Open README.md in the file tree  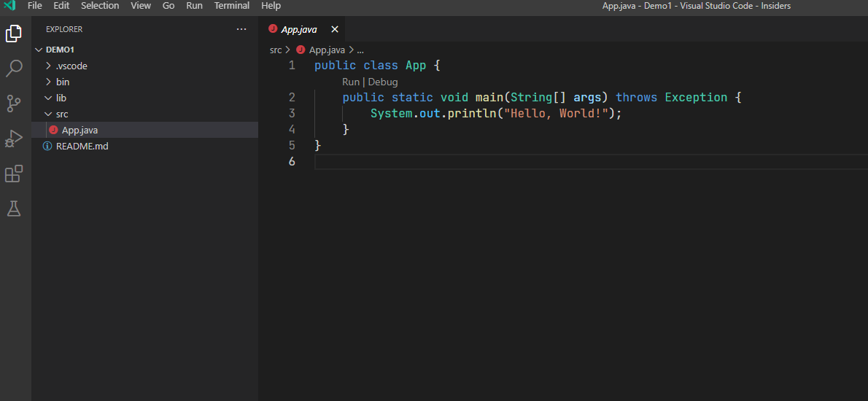[82, 146]
